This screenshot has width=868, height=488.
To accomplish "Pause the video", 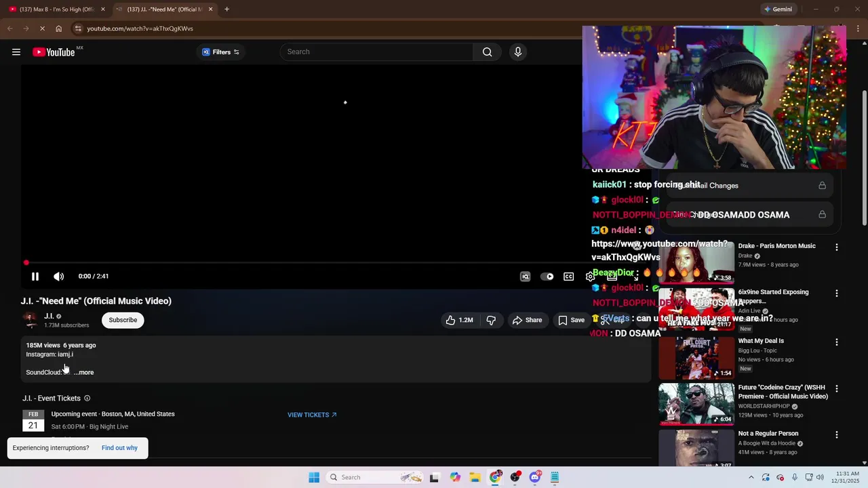I will tap(35, 277).
